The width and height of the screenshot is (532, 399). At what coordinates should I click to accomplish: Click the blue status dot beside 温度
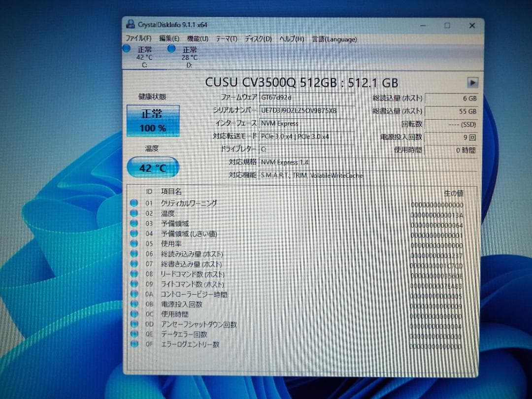coord(134,213)
